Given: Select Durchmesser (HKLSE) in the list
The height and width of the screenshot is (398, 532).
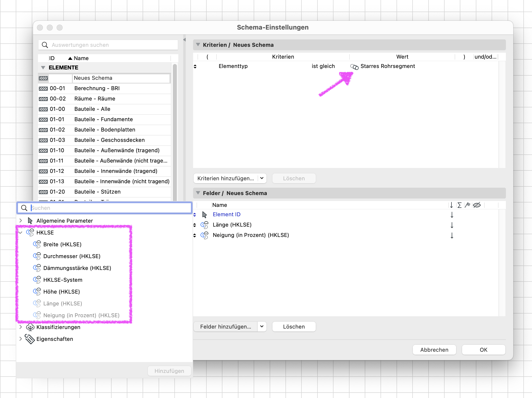Looking at the screenshot, I should (72, 256).
